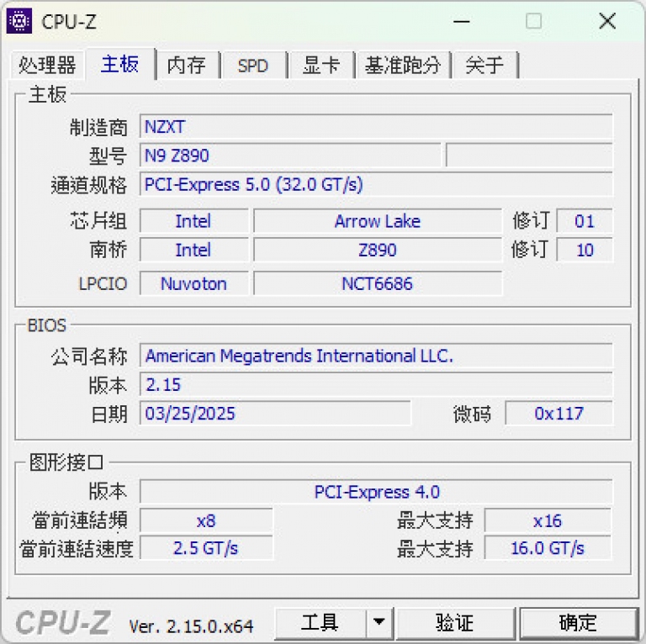
Task: Minimize the CPU-Z window
Action: 462,21
